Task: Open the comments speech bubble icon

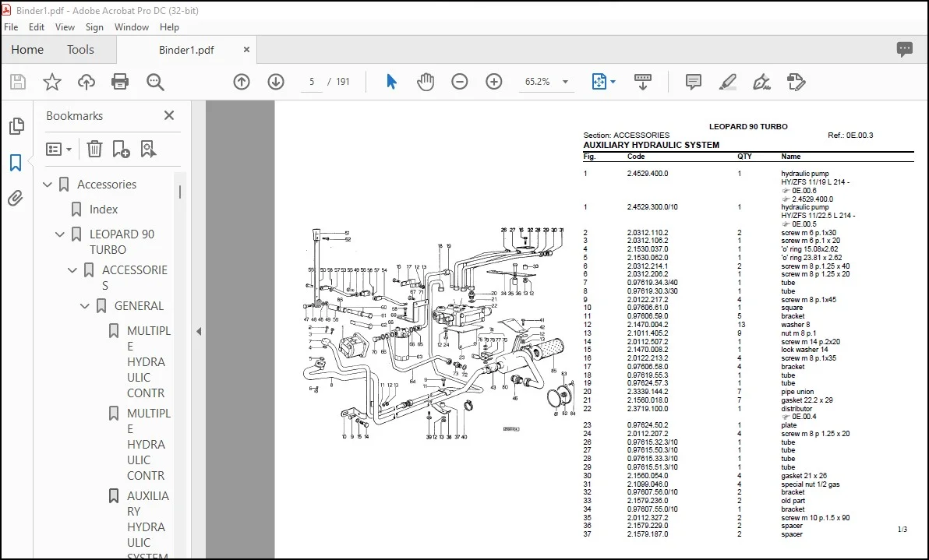Action: [905, 49]
